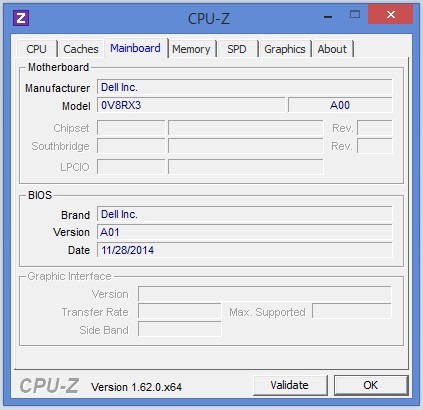Viewport: 423px width, 410px height.
Task: Go to the Memory tab
Action: click(191, 49)
